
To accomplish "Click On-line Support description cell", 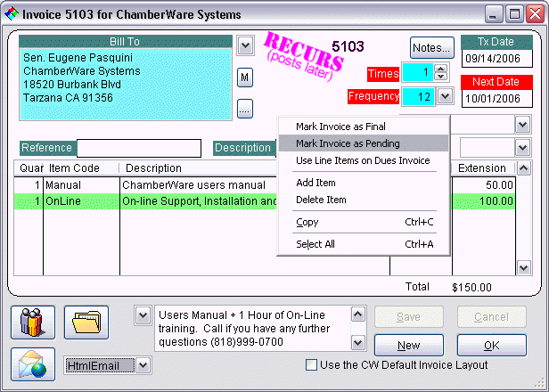I will coord(199,201).
